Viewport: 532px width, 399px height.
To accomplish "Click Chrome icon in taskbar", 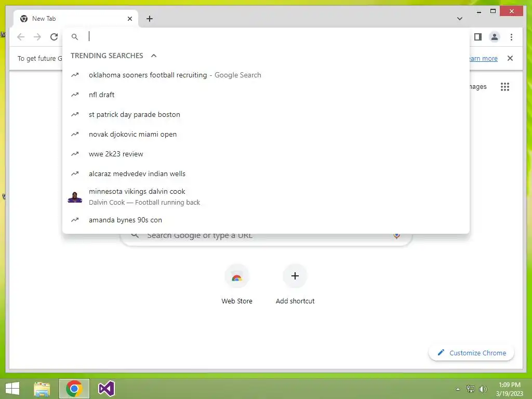I will click(x=74, y=389).
